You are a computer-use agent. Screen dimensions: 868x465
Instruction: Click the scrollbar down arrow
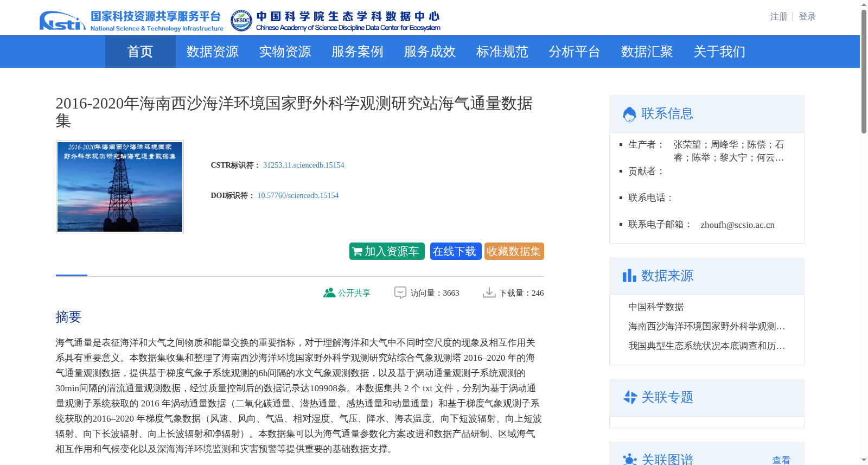[x=864, y=460]
